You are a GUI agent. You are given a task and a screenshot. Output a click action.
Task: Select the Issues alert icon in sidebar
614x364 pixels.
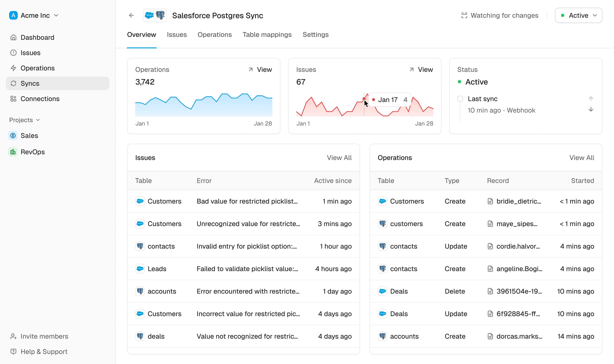(13, 53)
